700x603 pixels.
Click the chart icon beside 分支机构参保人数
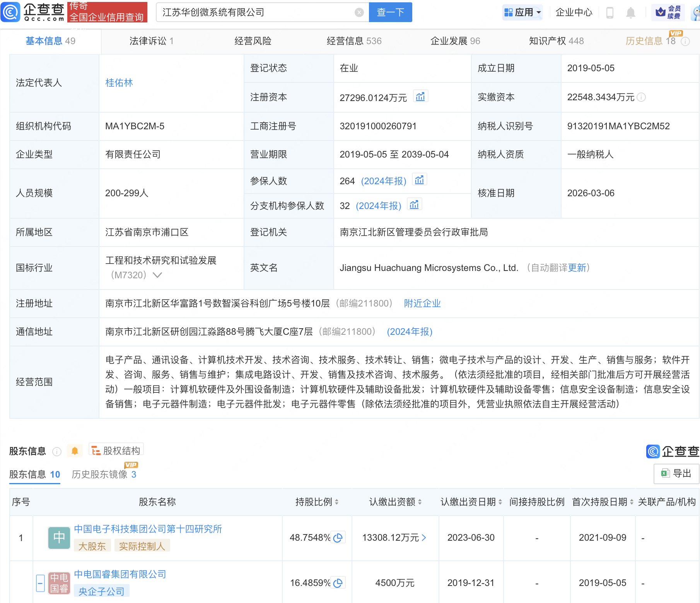point(414,204)
